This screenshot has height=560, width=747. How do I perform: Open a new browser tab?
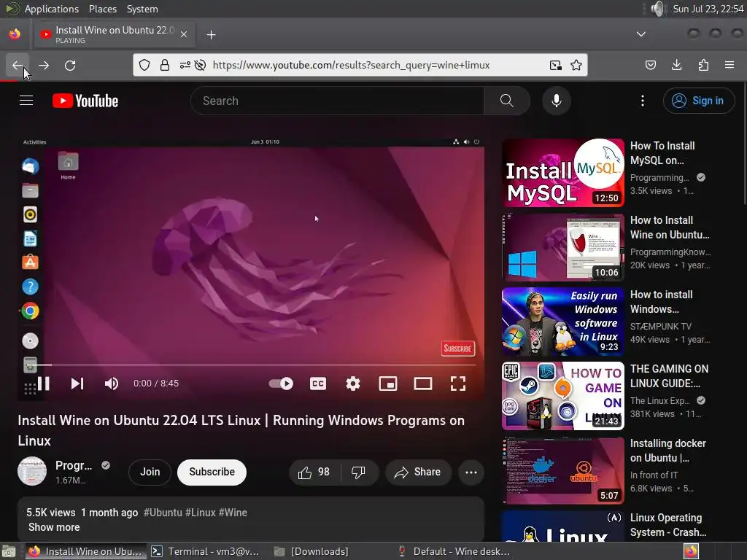pyautogui.click(x=211, y=35)
